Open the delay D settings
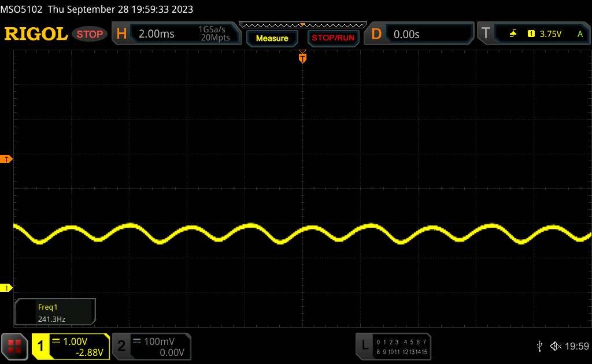This screenshot has width=592, height=364. coord(376,34)
